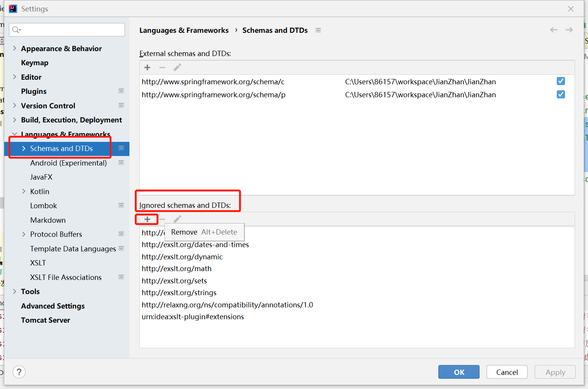Viewport: 588px width, 389px height.
Task: Click the back navigation arrow
Action: click(554, 30)
